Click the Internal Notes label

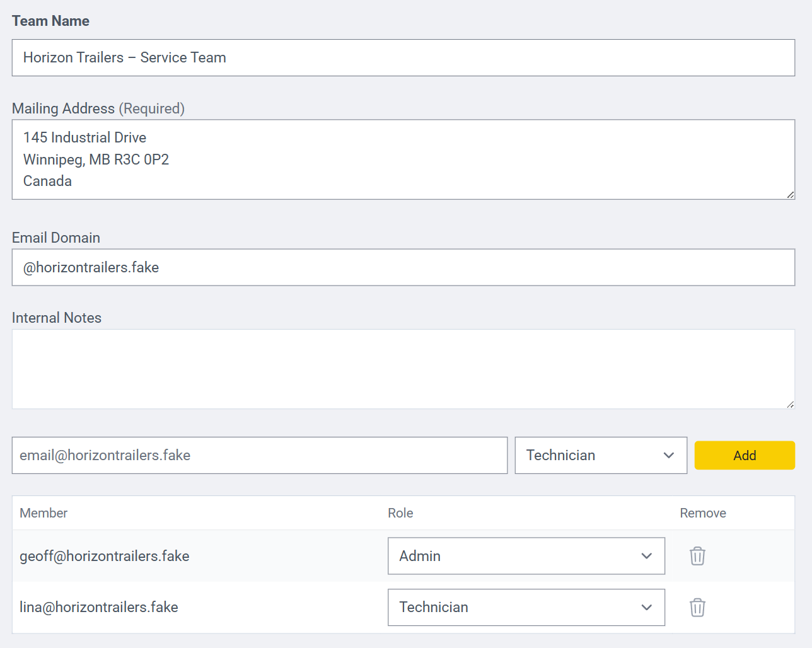pos(57,318)
